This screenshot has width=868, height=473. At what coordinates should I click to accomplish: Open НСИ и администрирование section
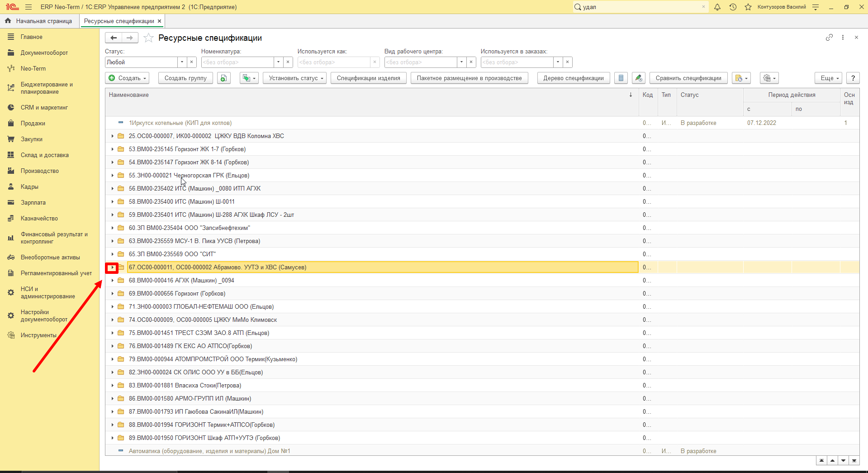[47, 293]
